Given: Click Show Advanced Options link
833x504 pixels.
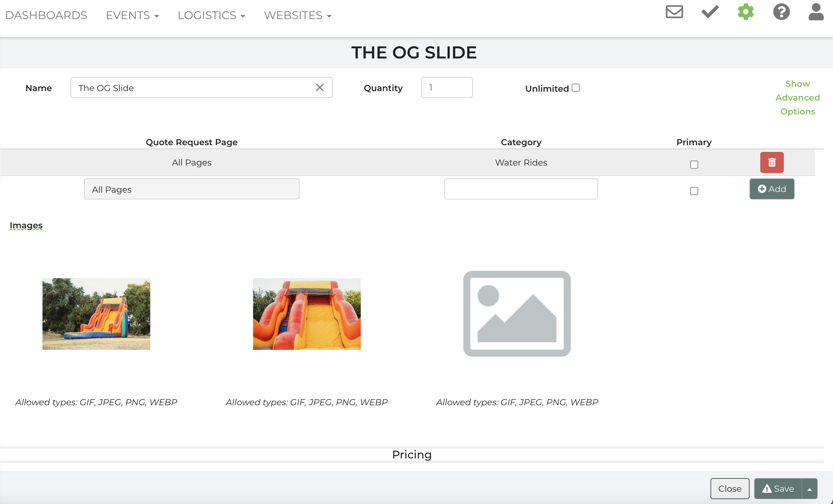Looking at the screenshot, I should pos(797,98).
